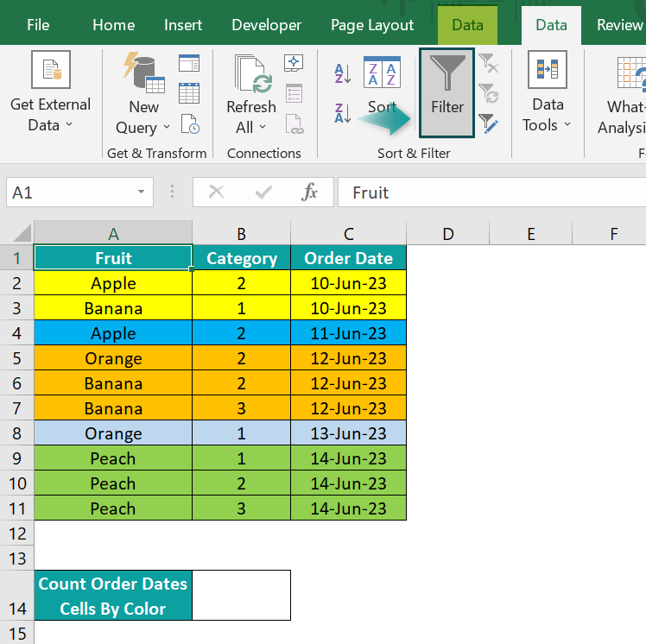The width and height of the screenshot is (646, 644).
Task: Switch to the Review tab
Action: [x=619, y=25]
